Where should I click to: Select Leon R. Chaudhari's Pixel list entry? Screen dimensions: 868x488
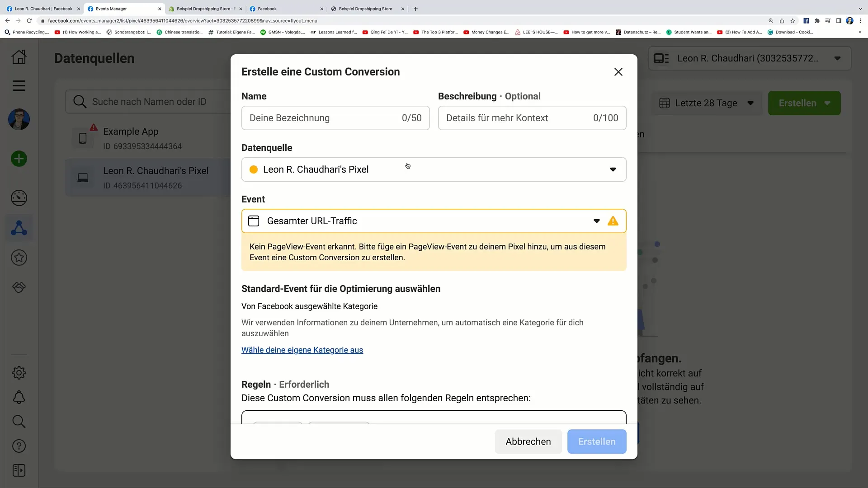pyautogui.click(x=148, y=178)
